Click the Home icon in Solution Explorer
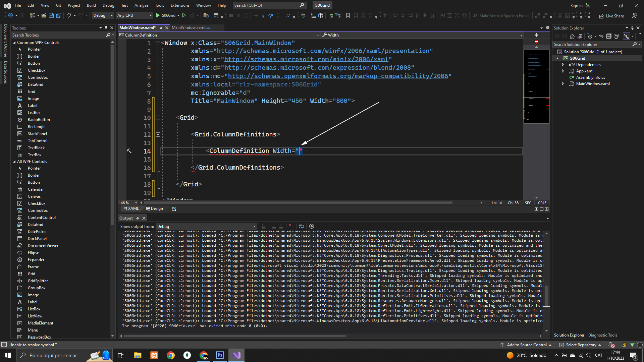644x362 pixels. (572, 36)
